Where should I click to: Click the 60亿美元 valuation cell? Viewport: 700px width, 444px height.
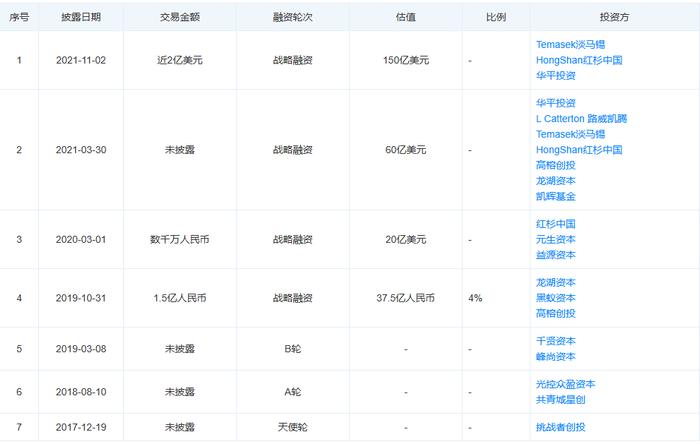click(406, 150)
